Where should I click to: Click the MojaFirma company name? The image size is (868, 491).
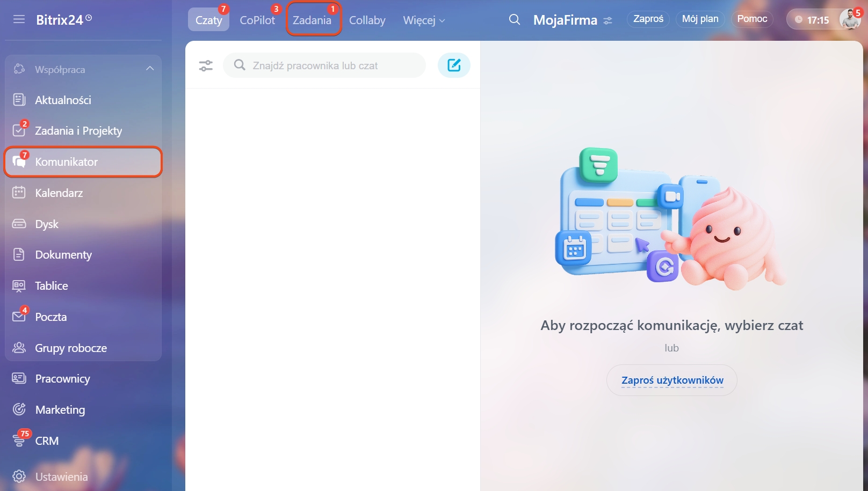coord(565,20)
